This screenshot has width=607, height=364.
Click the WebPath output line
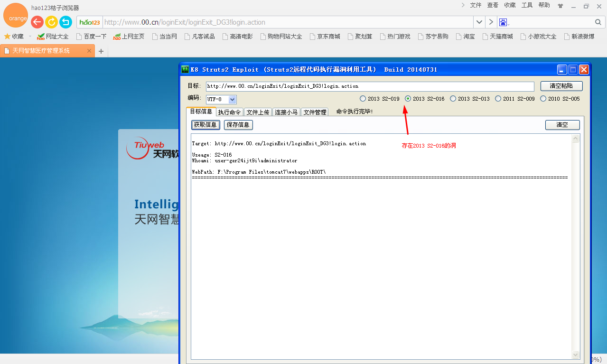[x=259, y=172]
